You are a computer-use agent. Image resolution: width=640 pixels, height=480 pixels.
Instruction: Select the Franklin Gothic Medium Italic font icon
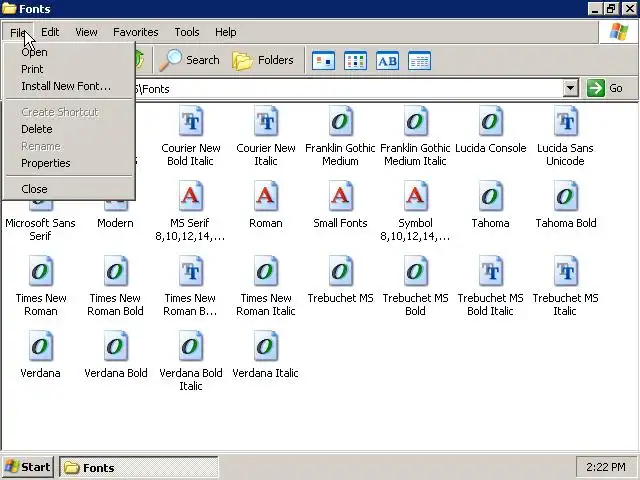click(x=416, y=121)
